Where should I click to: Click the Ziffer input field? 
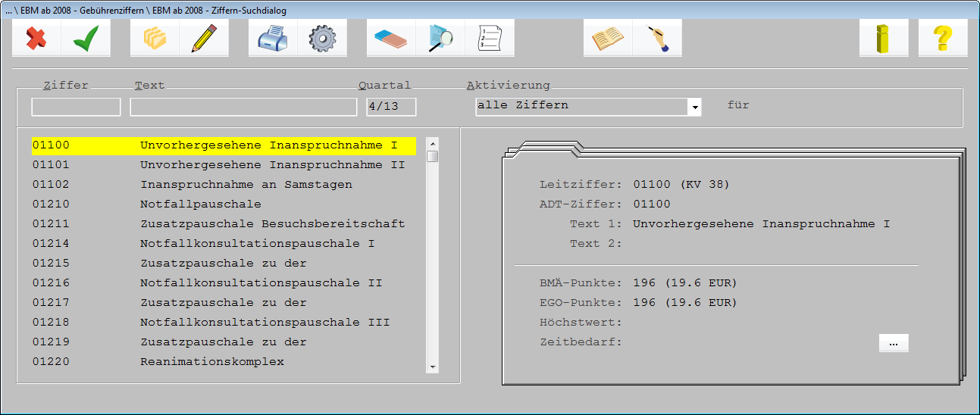[x=76, y=107]
